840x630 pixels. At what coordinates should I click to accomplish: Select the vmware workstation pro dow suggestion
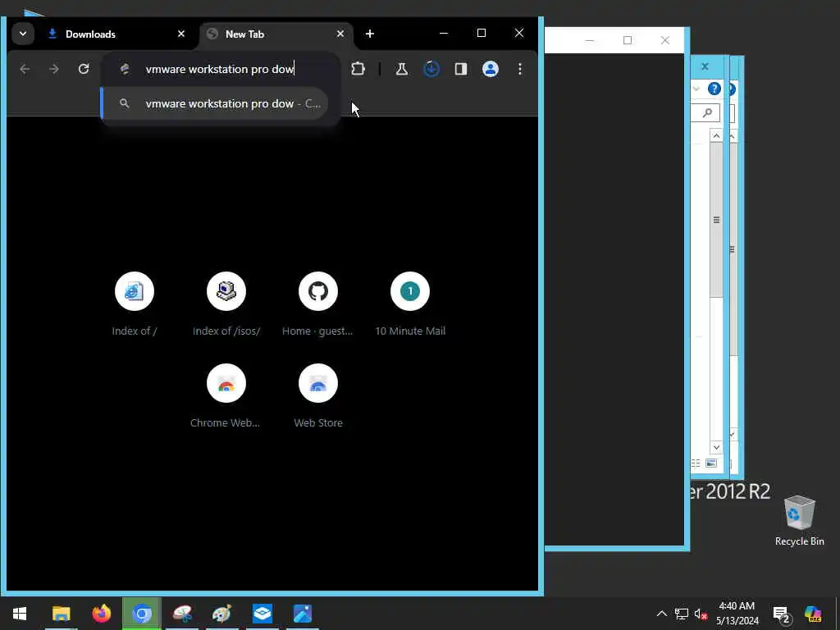pos(214,103)
